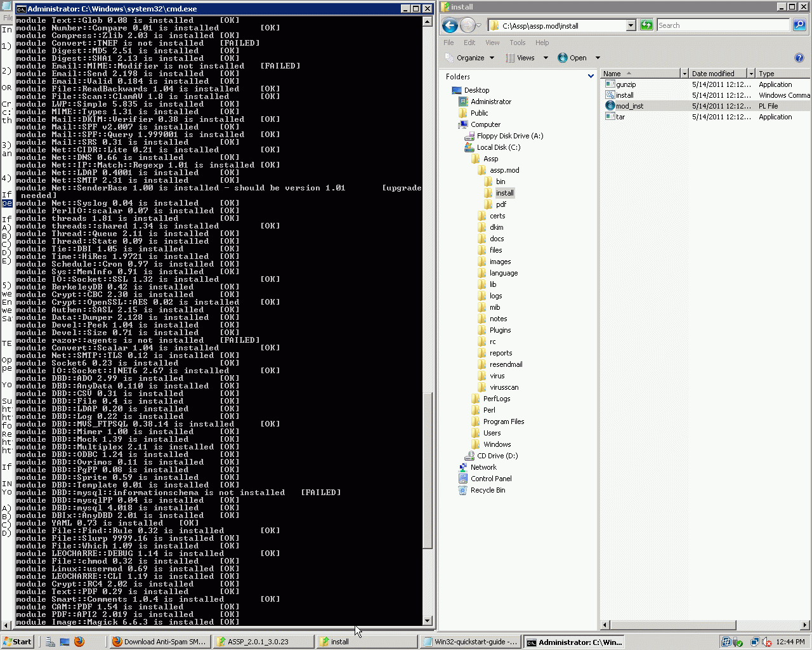Open the Server Manager Quick Launch icon
The image size is (812, 650).
pyautogui.click(x=50, y=642)
